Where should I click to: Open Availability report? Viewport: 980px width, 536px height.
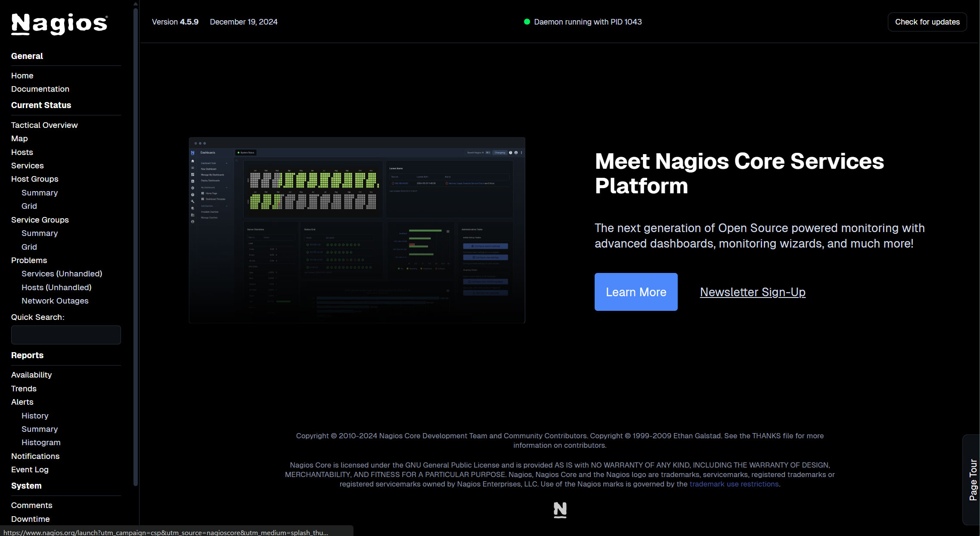31,375
